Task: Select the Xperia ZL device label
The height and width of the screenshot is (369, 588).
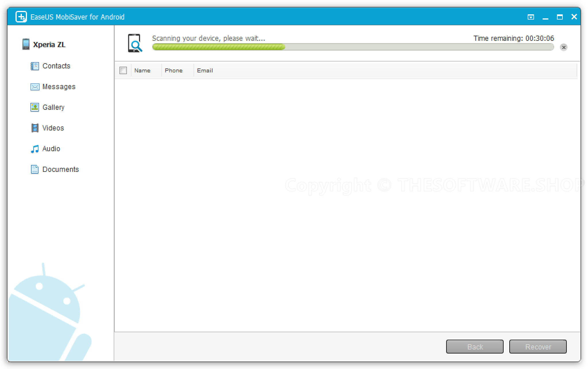Action: pyautogui.click(x=49, y=45)
